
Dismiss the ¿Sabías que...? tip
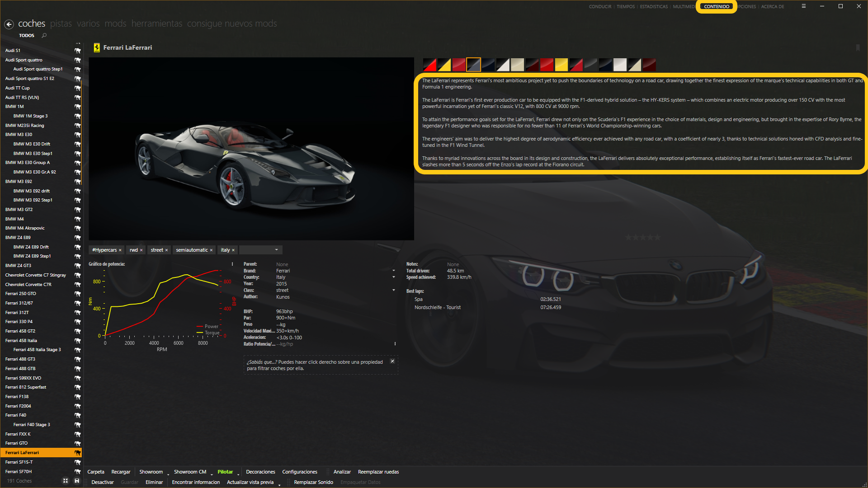tap(392, 361)
